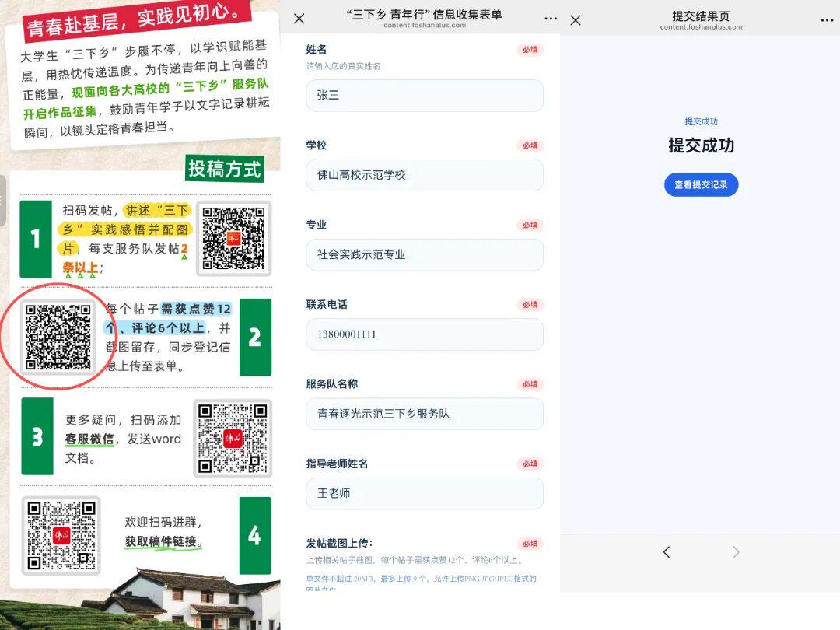
Task: Click the 必填 tag beside 联系电话
Action: coord(530,305)
